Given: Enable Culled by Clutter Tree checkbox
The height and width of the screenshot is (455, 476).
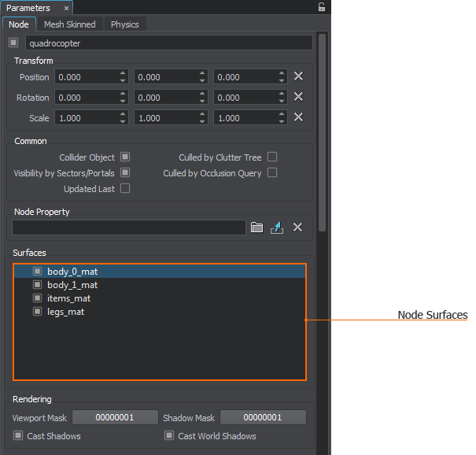Looking at the screenshot, I should pyautogui.click(x=272, y=157).
